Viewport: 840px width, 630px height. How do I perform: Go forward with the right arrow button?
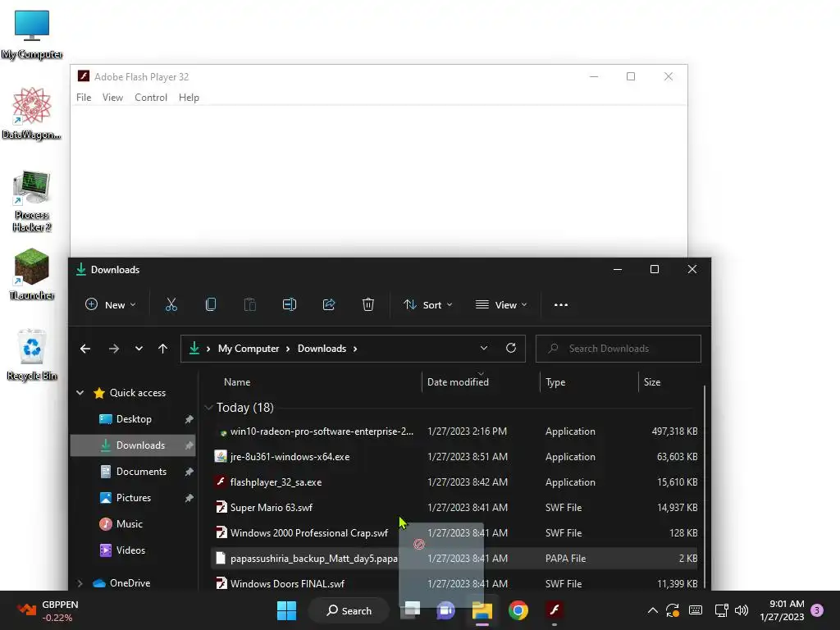(x=113, y=349)
